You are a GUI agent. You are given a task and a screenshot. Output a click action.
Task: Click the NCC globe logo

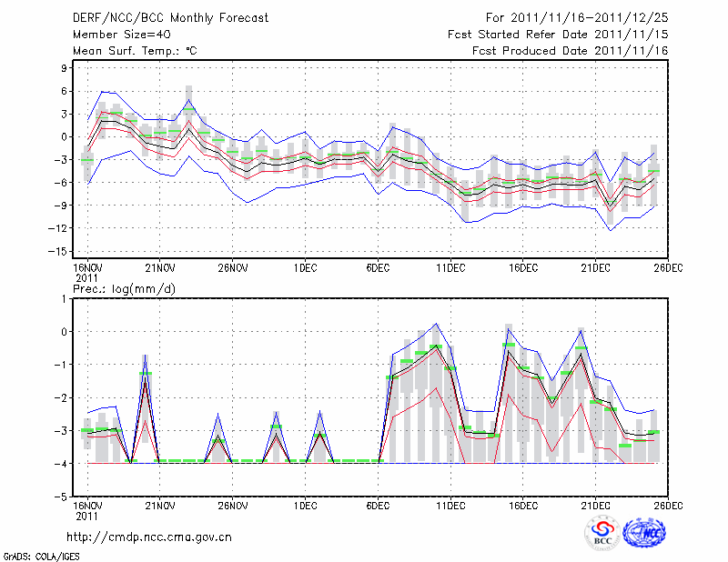(647, 533)
